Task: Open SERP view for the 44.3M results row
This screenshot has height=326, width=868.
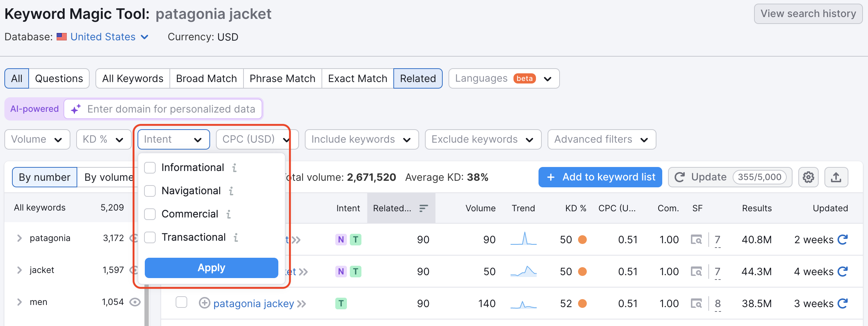Action: coord(696,272)
